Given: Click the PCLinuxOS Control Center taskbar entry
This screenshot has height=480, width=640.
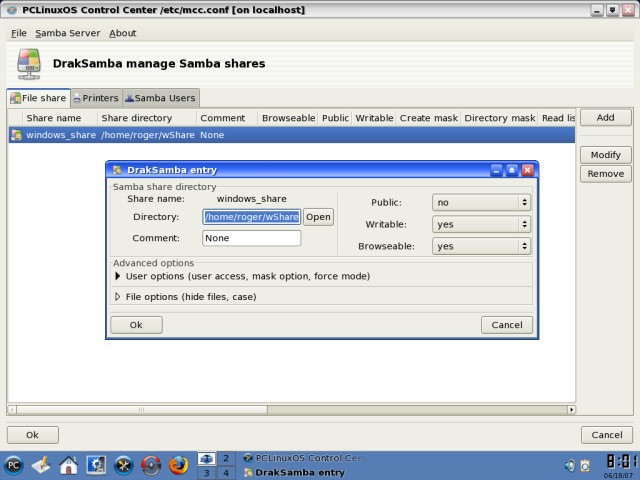Looking at the screenshot, I should pyautogui.click(x=303, y=458).
